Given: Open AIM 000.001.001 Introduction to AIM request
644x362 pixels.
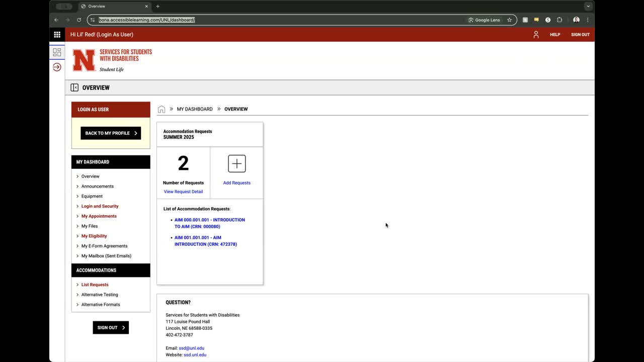Looking at the screenshot, I should click(210, 223).
